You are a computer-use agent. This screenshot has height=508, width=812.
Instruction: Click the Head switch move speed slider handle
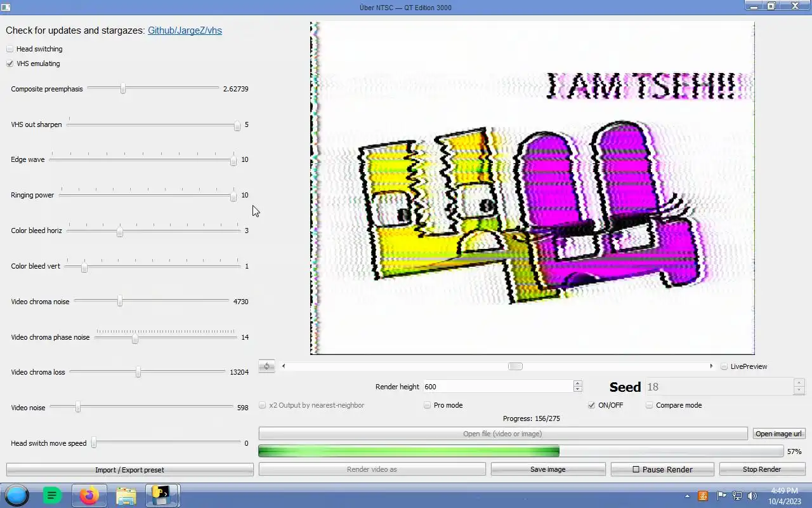coord(94,443)
